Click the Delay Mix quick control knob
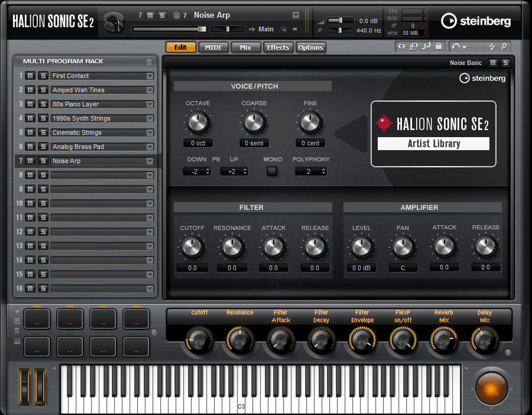532x415 pixels. tap(485, 341)
